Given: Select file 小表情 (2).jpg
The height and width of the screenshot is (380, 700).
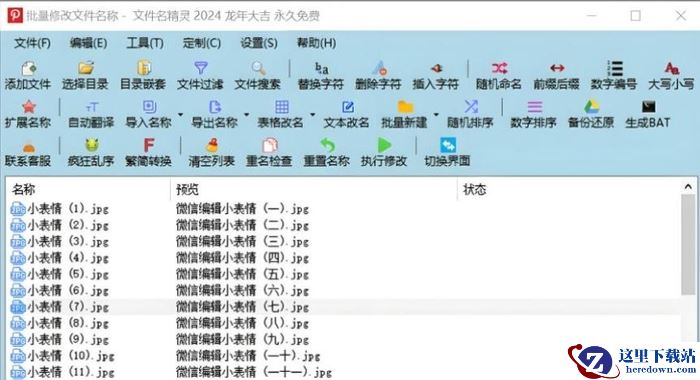Looking at the screenshot, I should tap(60, 225).
